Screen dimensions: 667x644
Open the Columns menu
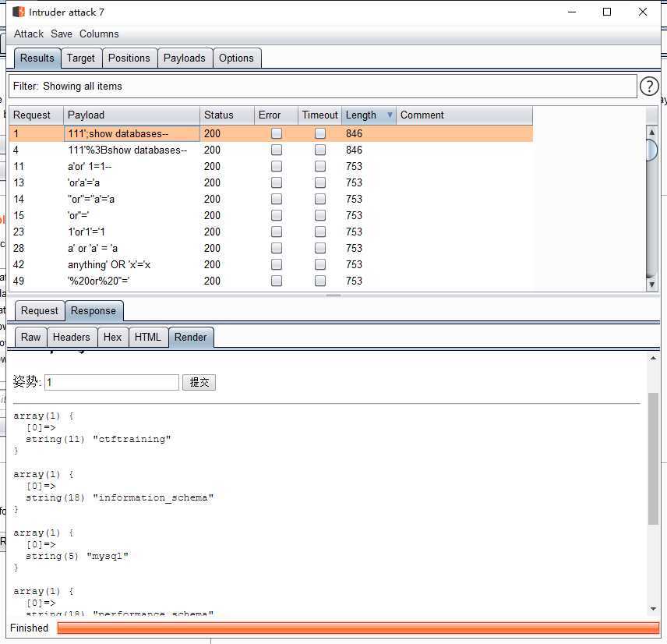(99, 34)
